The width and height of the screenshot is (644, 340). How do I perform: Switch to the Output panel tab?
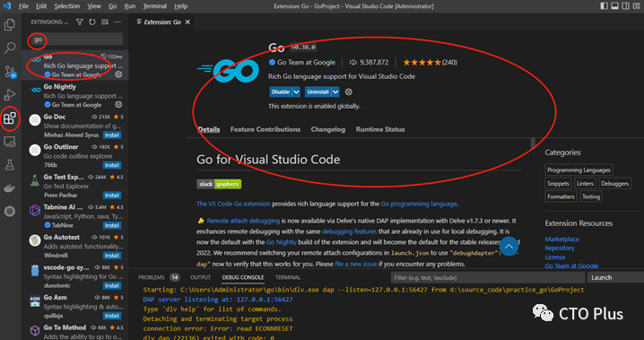(200, 277)
